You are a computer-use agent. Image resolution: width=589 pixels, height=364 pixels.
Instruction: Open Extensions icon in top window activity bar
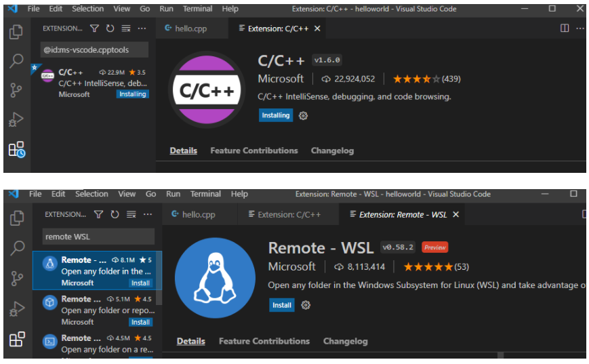[16, 150]
